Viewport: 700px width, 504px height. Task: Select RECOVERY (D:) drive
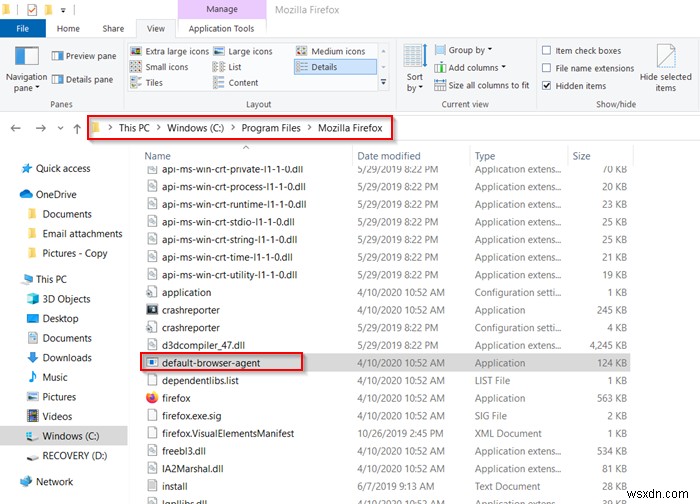(x=67, y=455)
